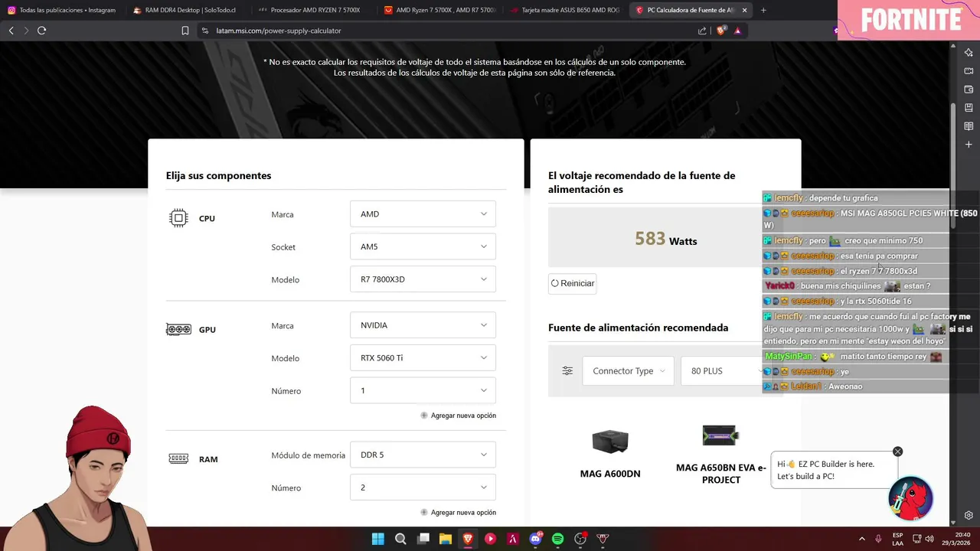Open the MAG A650BN EVA e-PROJECT link
Image resolution: width=980 pixels, height=551 pixels.
(721, 474)
